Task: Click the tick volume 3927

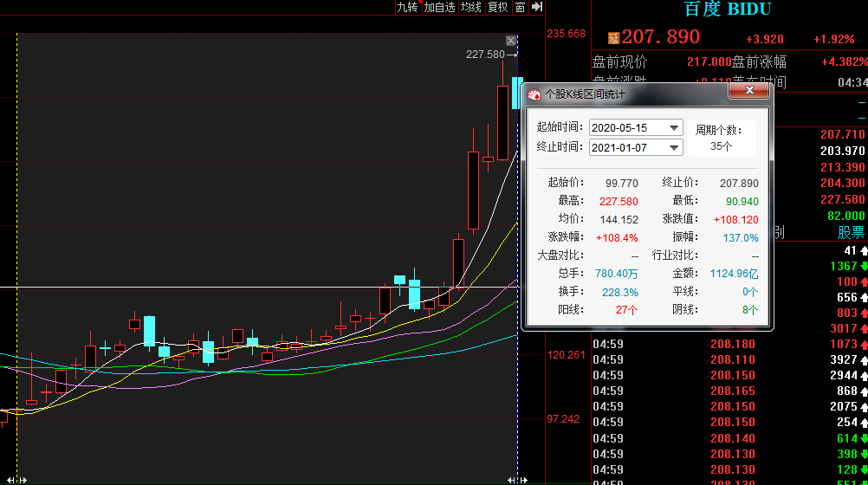Action: 843,360
